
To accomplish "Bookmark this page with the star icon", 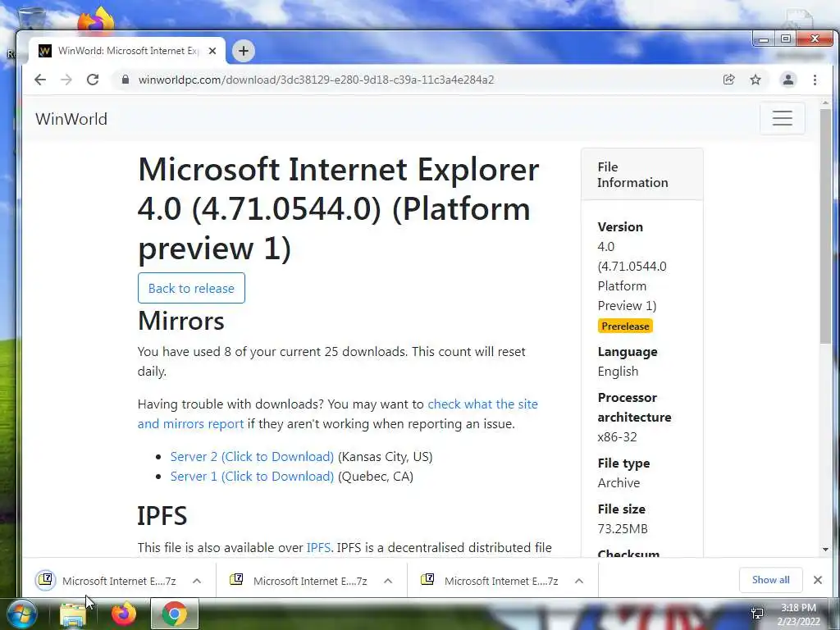I will point(756,80).
